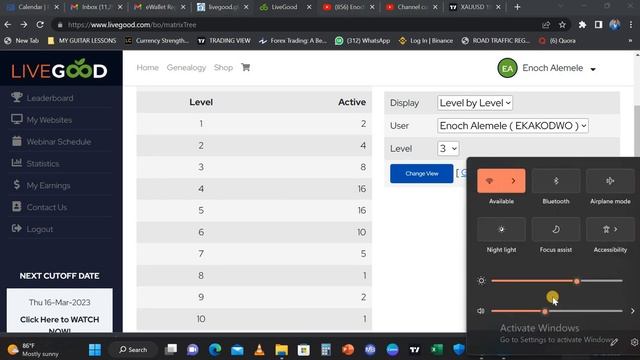This screenshot has width=640, height=360.
Task: Mute using the speaker icon
Action: tap(481, 311)
